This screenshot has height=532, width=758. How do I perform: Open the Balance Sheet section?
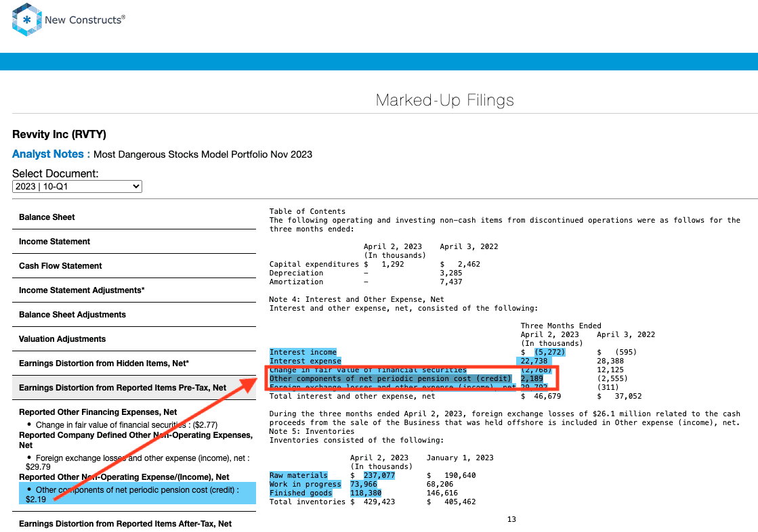coord(134,217)
